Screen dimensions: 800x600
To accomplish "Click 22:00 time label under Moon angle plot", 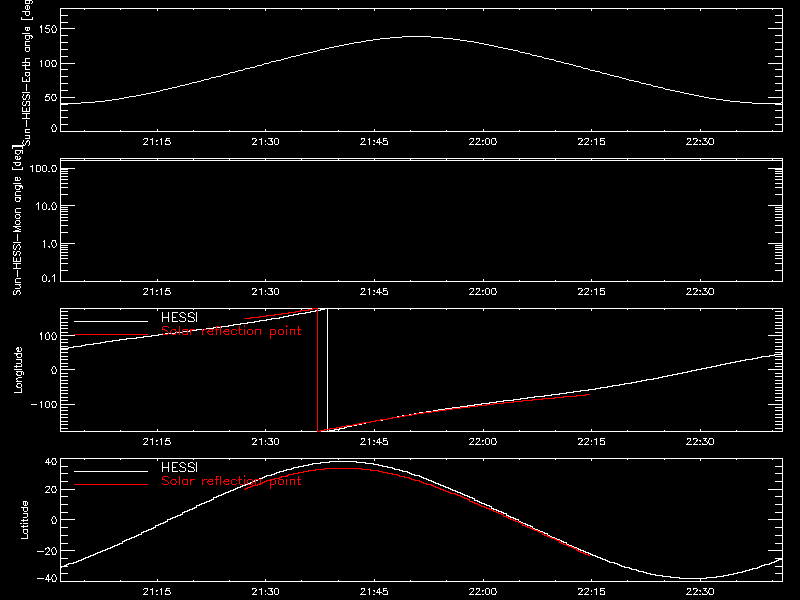I will (x=483, y=291).
